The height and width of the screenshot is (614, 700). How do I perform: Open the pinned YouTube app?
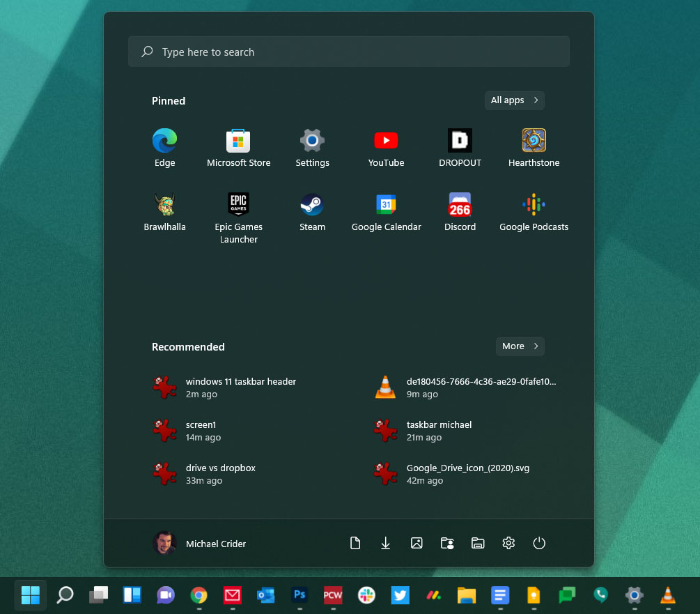386,148
